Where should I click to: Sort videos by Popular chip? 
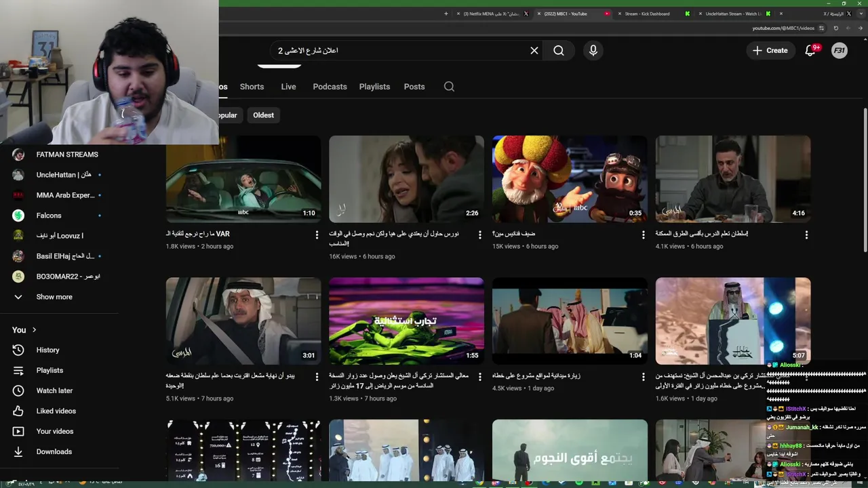(229, 115)
